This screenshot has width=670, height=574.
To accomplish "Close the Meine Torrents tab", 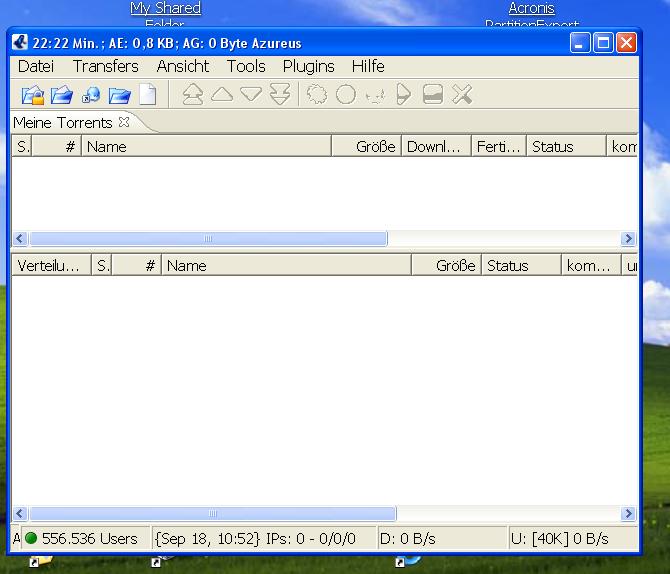I will (124, 122).
